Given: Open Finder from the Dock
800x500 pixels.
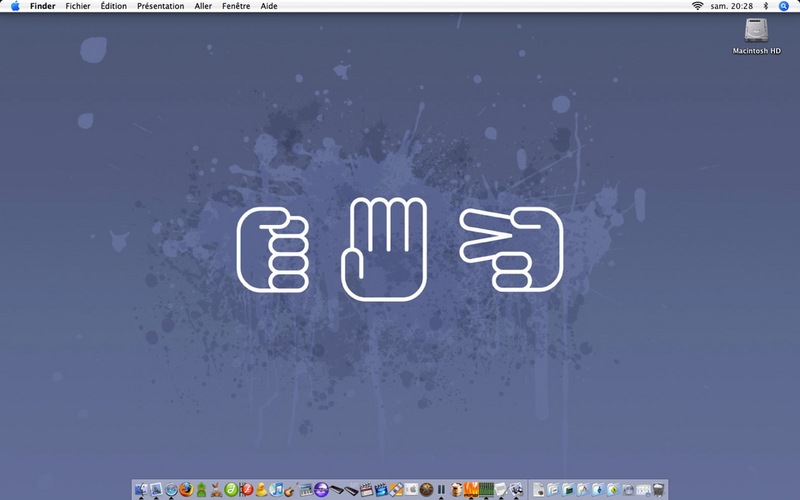Looking at the screenshot, I should 141,490.
